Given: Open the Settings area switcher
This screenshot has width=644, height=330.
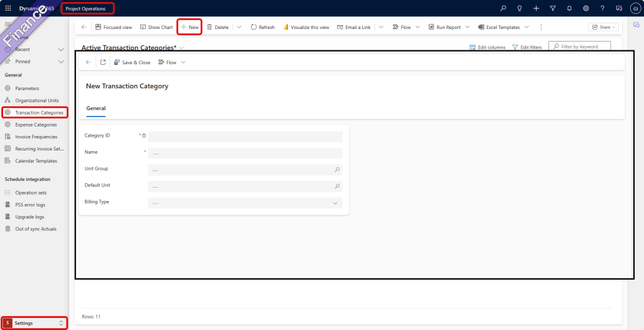Looking at the screenshot, I should click(x=35, y=323).
